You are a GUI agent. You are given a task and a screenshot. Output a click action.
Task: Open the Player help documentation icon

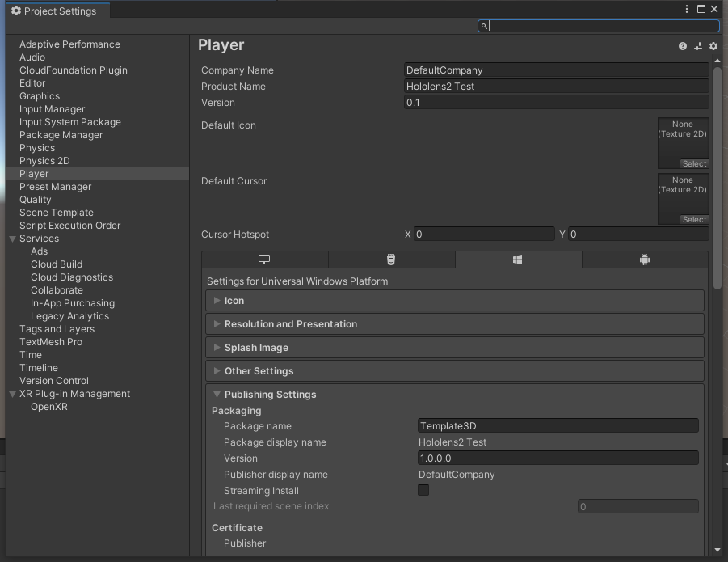tap(683, 46)
